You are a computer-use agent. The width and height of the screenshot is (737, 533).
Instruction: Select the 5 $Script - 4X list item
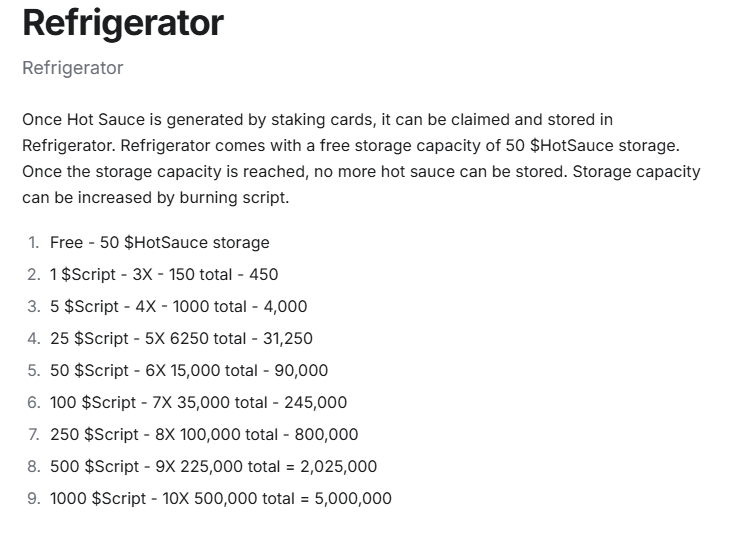(179, 306)
